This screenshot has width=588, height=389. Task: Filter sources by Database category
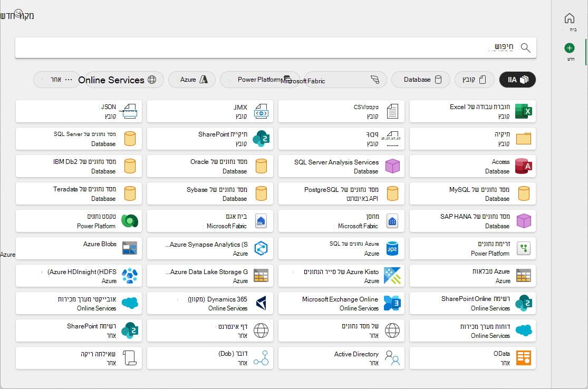pyautogui.click(x=421, y=80)
